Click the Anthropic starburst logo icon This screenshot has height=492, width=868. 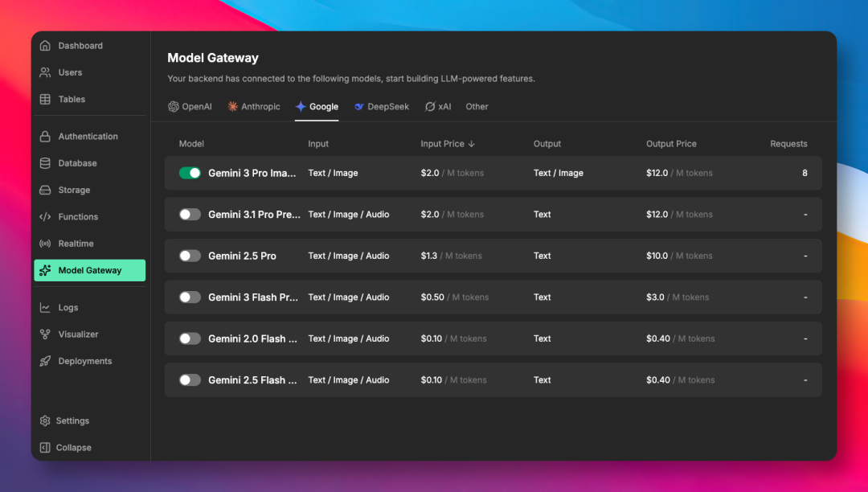pos(233,106)
